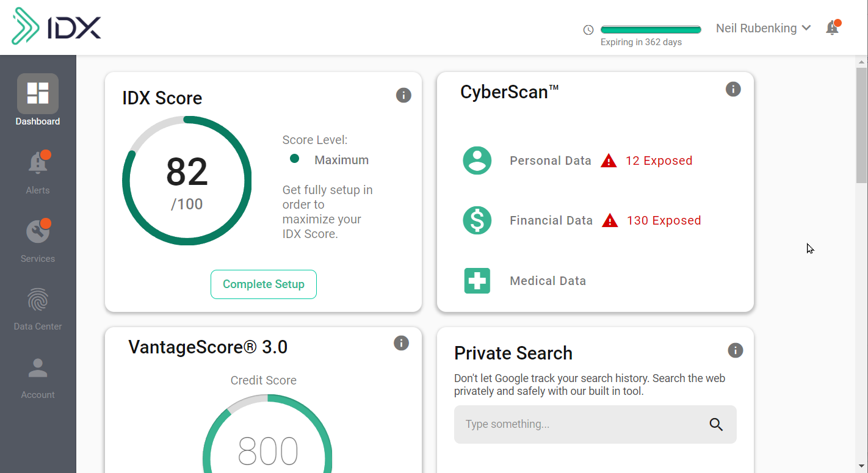Select the Personal Data label
Viewport: 868px width, 473px height.
(x=551, y=161)
